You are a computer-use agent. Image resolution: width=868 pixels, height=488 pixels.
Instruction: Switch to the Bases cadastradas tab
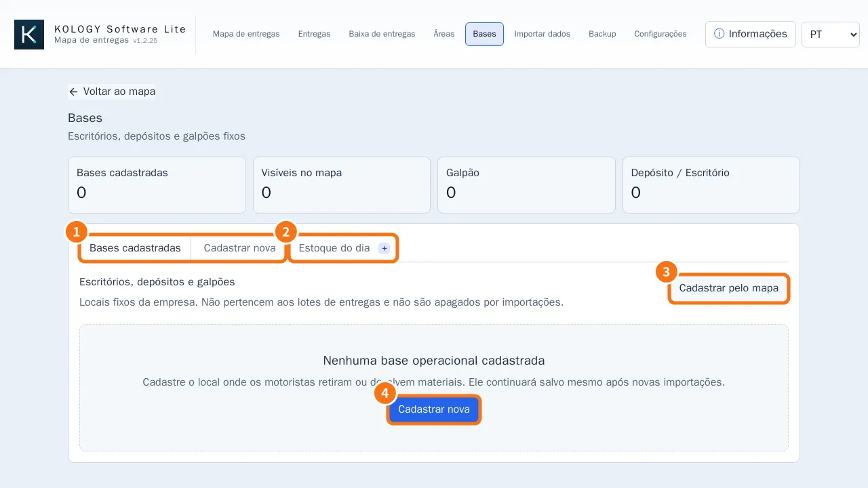(136, 248)
